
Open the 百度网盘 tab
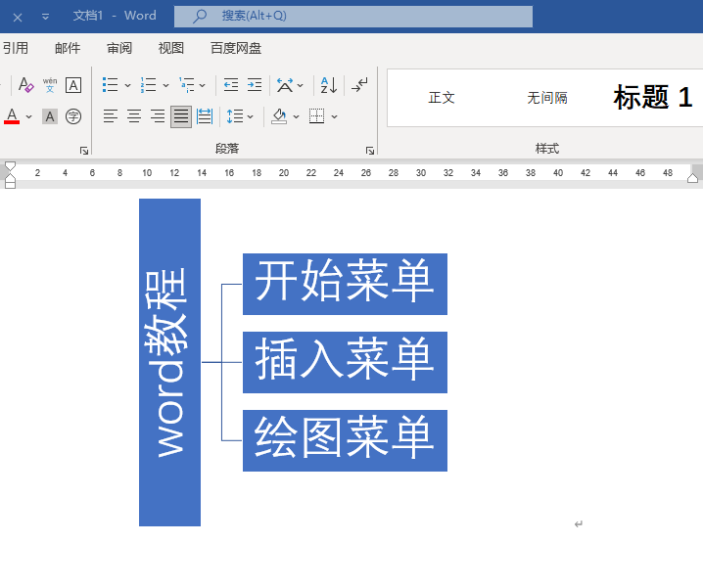(236, 48)
